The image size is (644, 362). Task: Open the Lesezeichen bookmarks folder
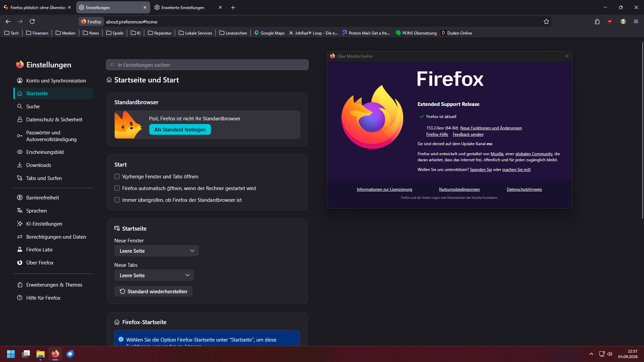pos(233,33)
